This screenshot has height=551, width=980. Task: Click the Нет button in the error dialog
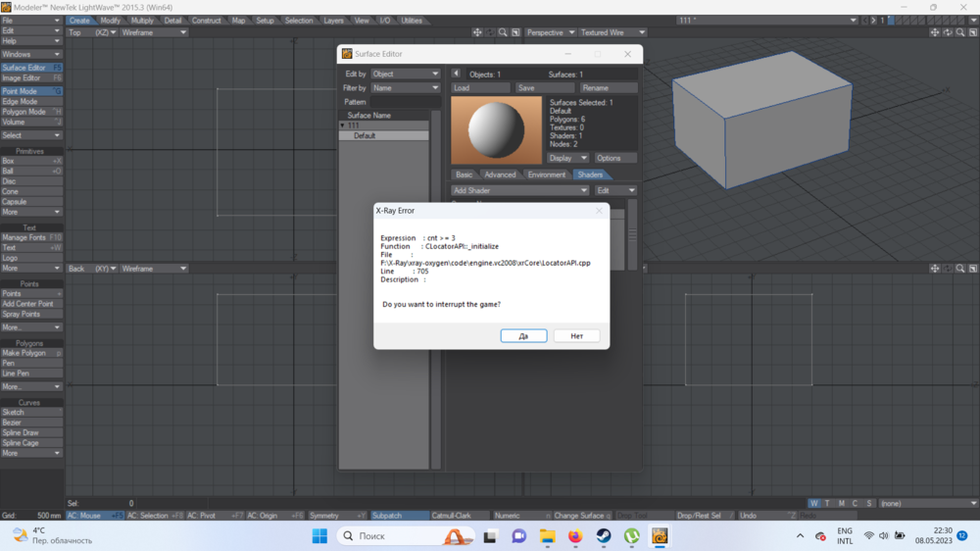coord(576,335)
